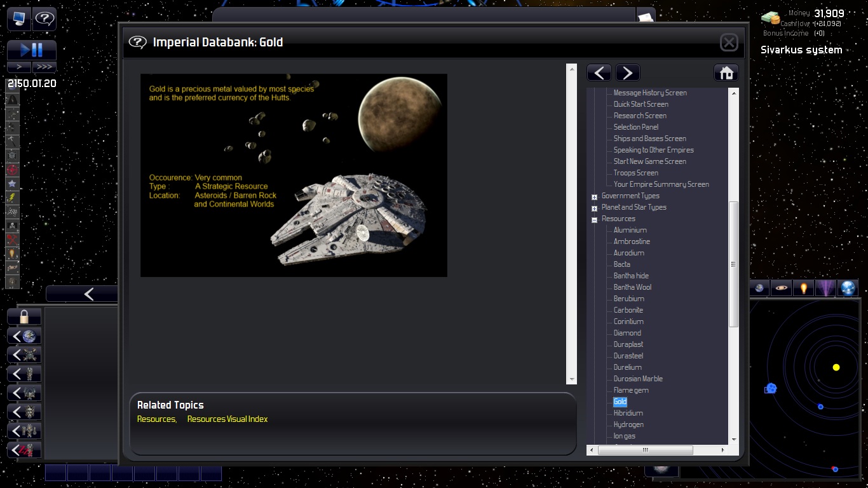Set normal game speed with single arrow

[19, 67]
